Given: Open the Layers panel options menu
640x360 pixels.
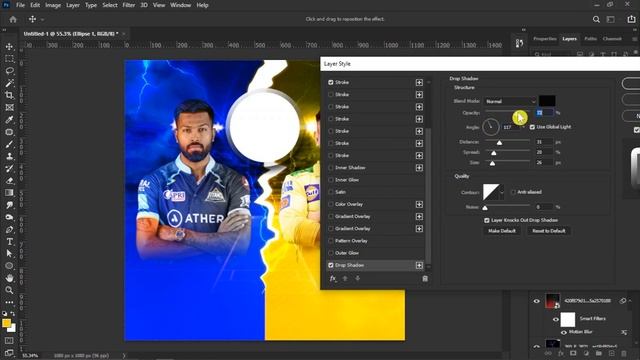Looking at the screenshot, I should pos(634,39).
